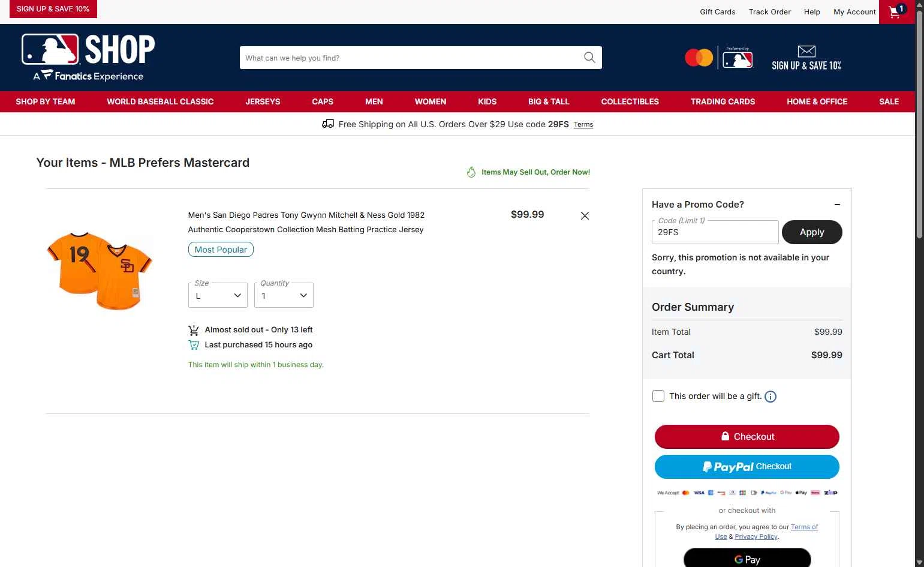Image resolution: width=924 pixels, height=567 pixels.
Task: Click the envelope Sign Up & Save icon
Action: pyautogui.click(x=806, y=52)
